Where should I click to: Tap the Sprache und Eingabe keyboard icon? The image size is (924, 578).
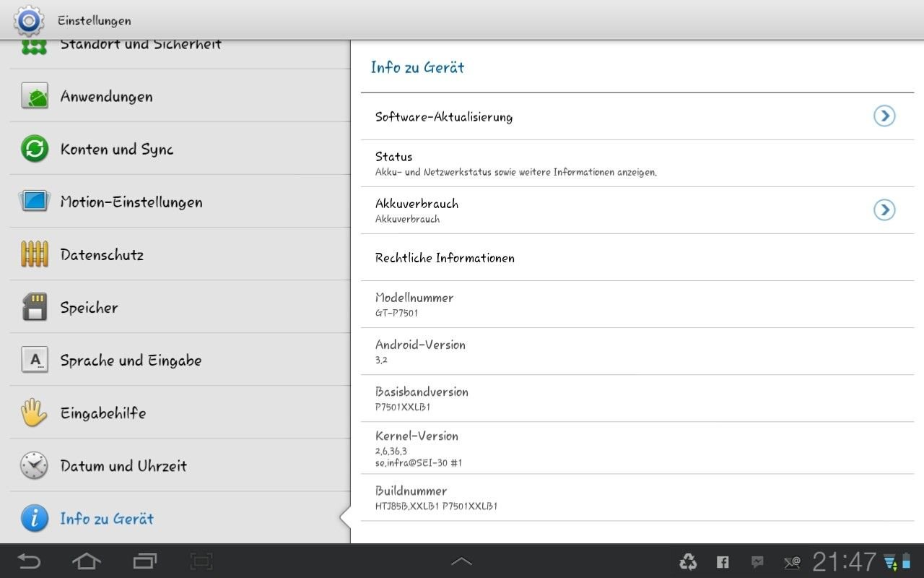coord(34,360)
